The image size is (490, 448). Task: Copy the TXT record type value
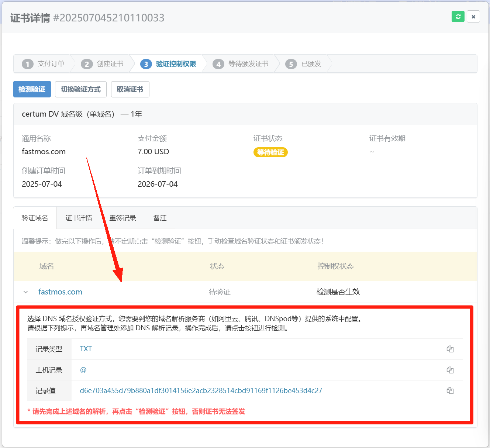tap(450, 349)
